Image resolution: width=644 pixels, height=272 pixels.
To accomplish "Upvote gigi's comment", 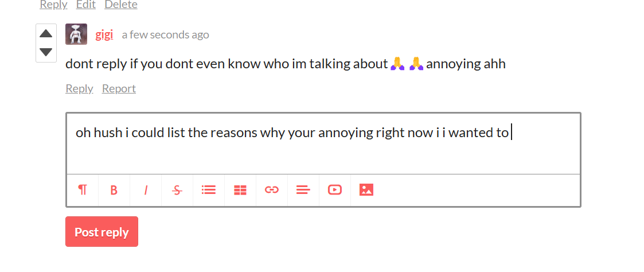I will click(x=46, y=34).
